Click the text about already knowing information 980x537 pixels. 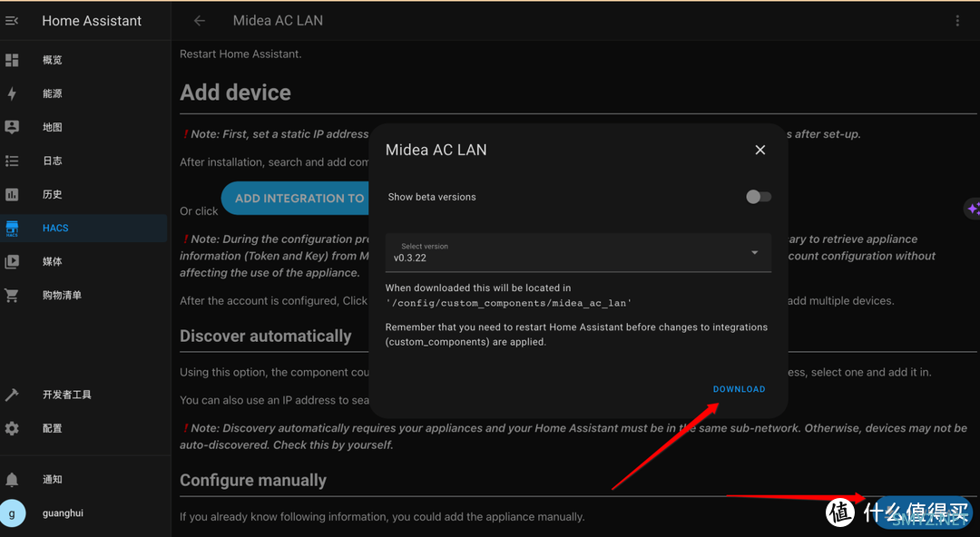tap(383, 517)
